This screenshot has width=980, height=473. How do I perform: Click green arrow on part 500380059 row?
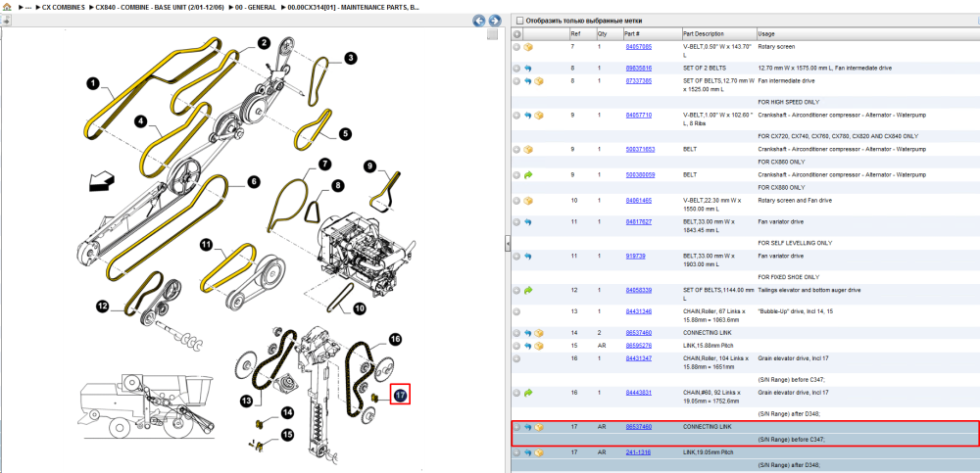[x=528, y=175]
